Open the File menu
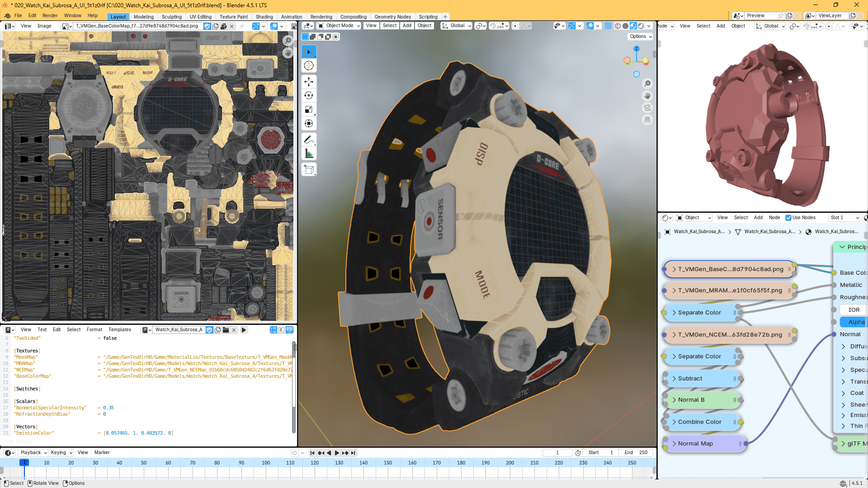The height and width of the screenshot is (488, 868). pyautogui.click(x=18, y=16)
